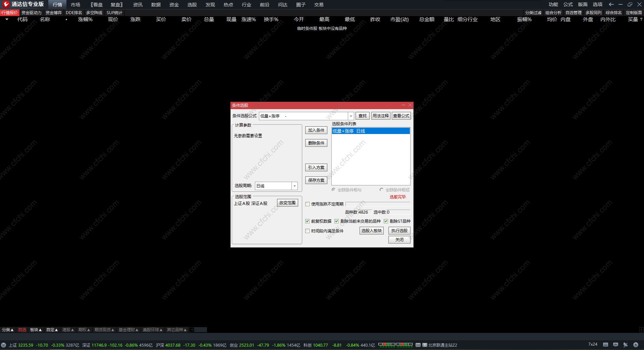The height and width of the screenshot is (350, 644).
Task: Uncheck 剔除当前未交易的品种 checkbox
Action: coord(337,221)
